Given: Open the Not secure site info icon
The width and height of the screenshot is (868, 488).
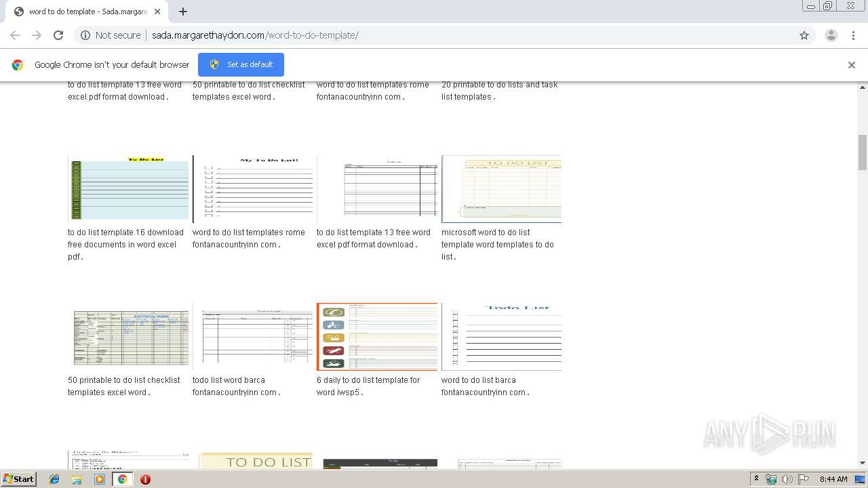Looking at the screenshot, I should tap(85, 35).
